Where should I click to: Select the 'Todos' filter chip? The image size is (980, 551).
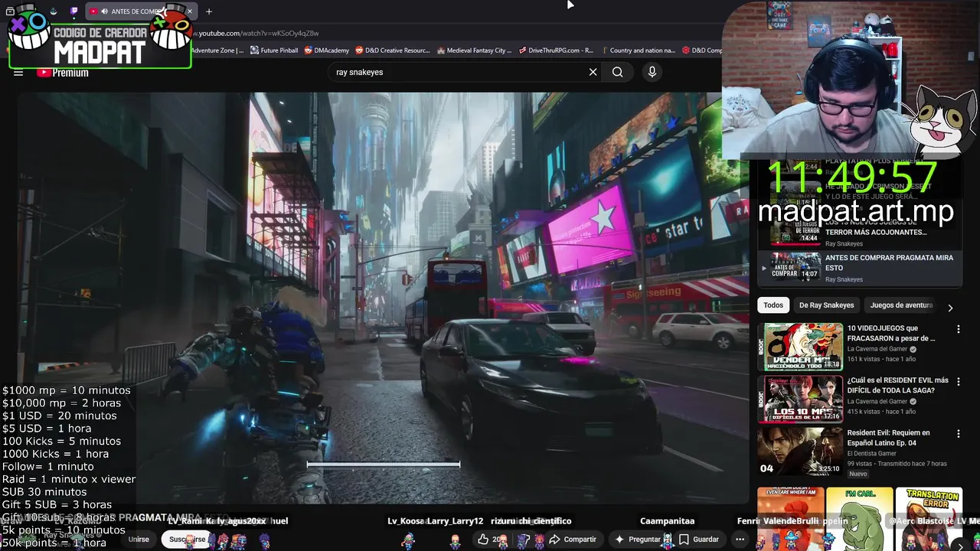point(773,305)
